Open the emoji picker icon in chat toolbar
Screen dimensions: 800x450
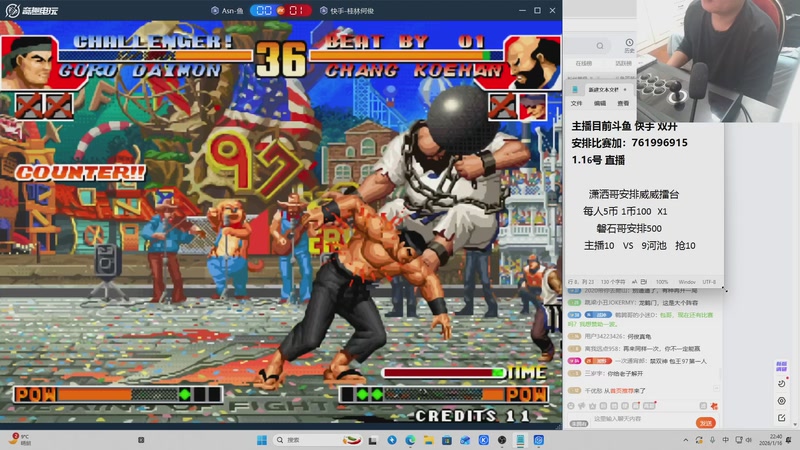pos(571,406)
